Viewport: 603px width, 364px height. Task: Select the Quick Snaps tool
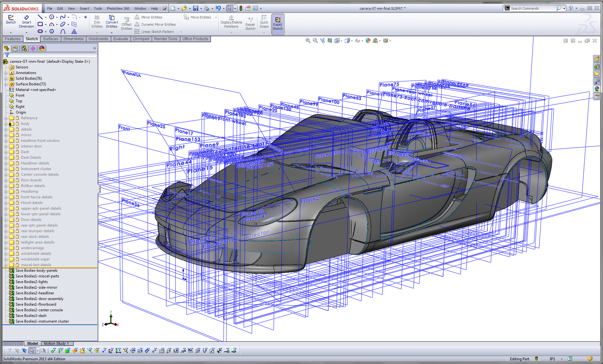pos(264,23)
